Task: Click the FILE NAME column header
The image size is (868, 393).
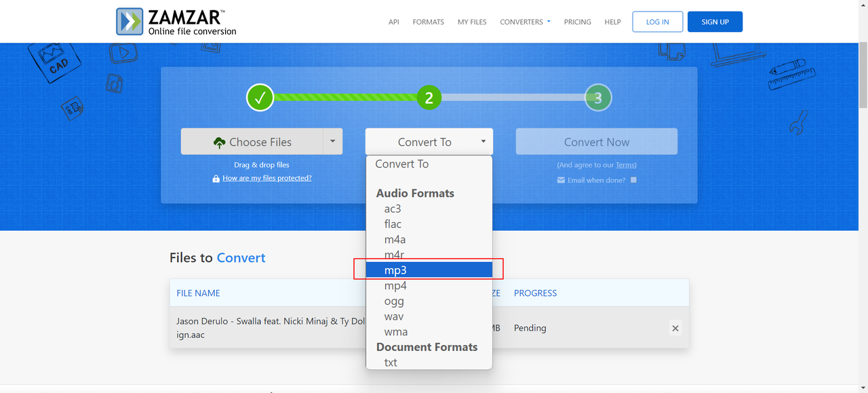Action: [x=198, y=293]
